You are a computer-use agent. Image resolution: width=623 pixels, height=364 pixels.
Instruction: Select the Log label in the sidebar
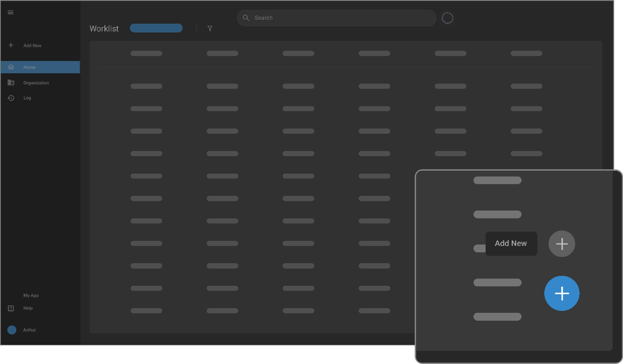click(27, 98)
